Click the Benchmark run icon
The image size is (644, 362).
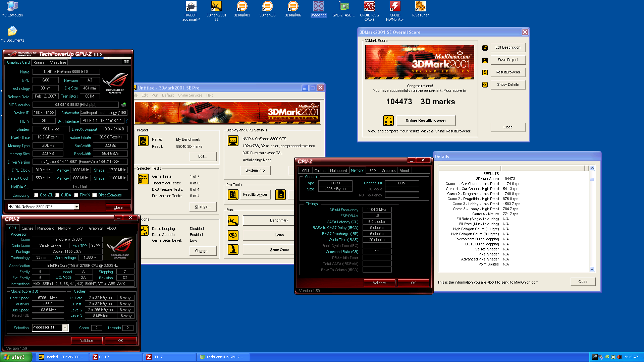[x=233, y=221]
